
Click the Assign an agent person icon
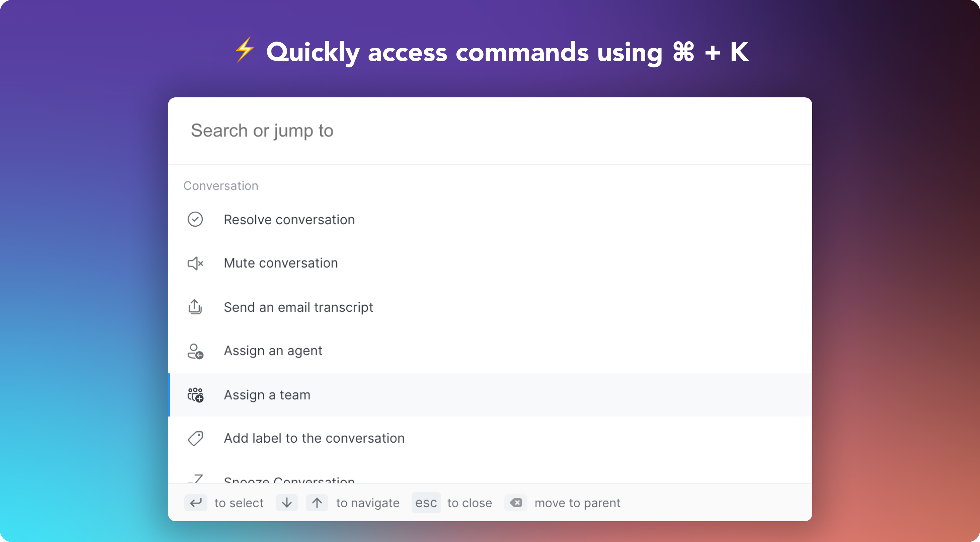[195, 351]
